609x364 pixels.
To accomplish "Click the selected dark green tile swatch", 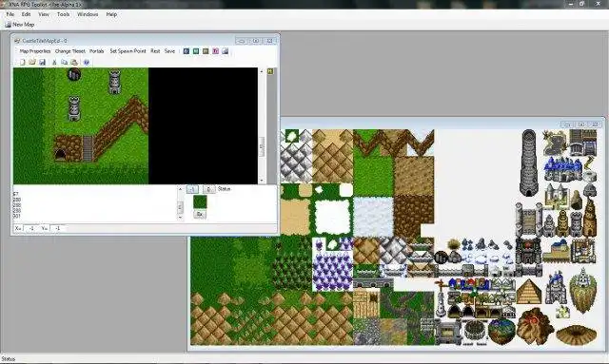I will point(200,201).
